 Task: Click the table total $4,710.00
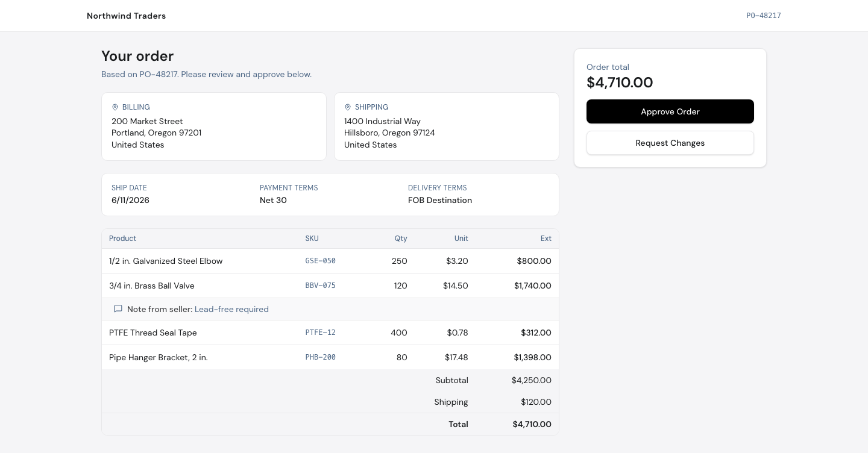tap(532, 424)
